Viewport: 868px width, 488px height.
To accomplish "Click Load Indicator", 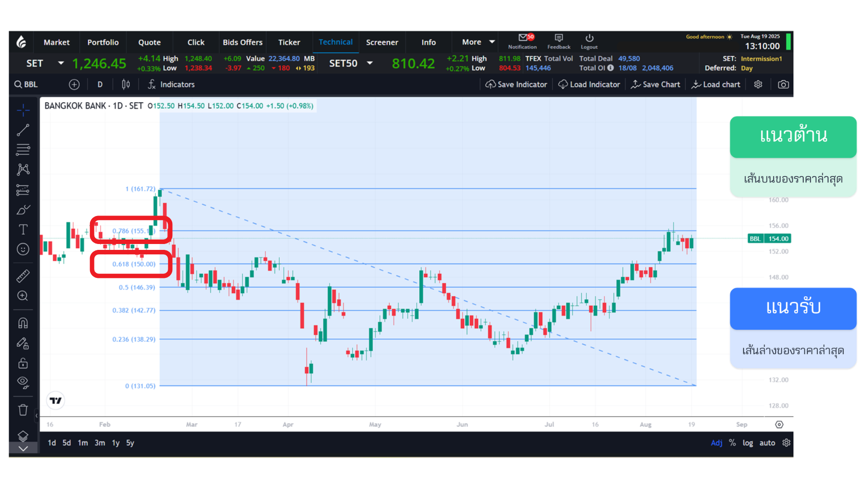I will click(589, 84).
